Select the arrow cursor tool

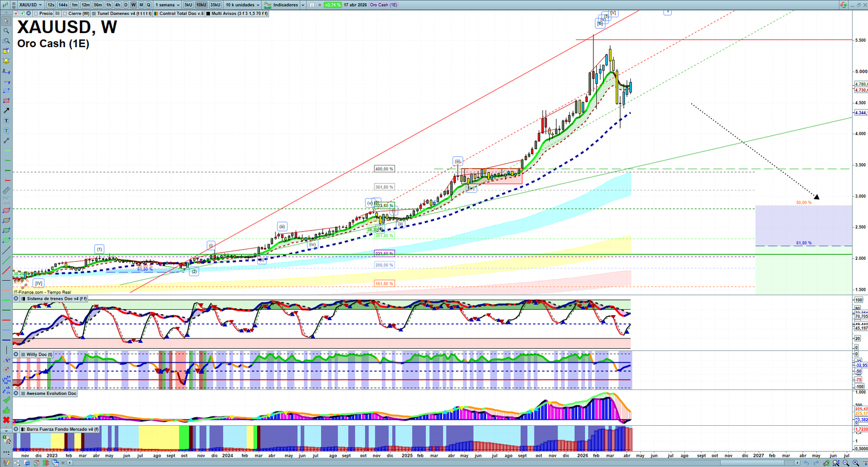point(6,21)
